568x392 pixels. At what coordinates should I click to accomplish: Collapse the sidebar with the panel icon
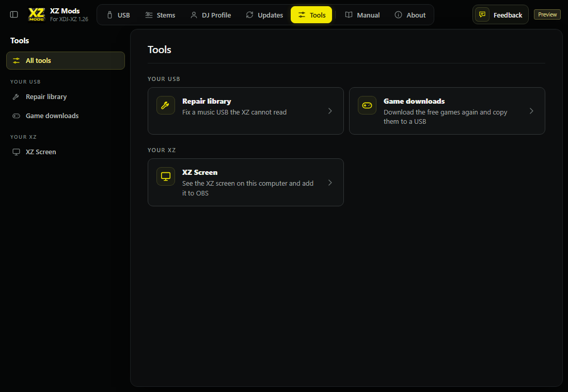[x=14, y=14]
